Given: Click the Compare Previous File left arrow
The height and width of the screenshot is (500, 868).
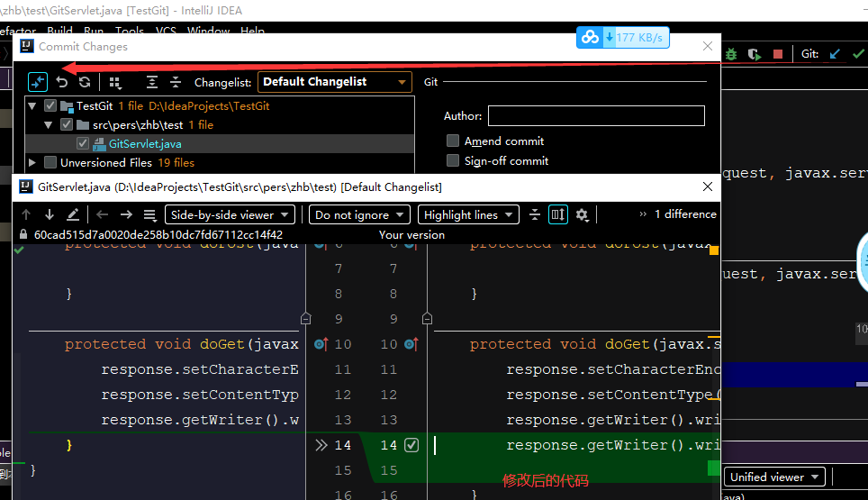Looking at the screenshot, I should point(103,214).
